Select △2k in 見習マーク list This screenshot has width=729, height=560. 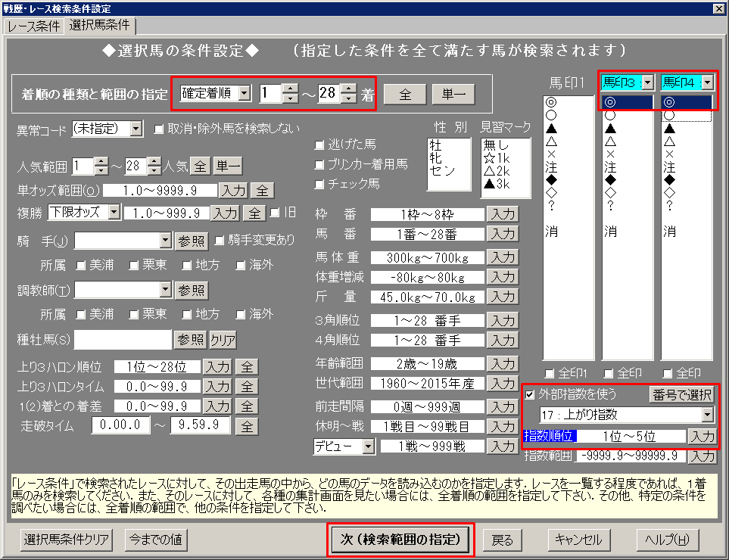[x=497, y=171]
